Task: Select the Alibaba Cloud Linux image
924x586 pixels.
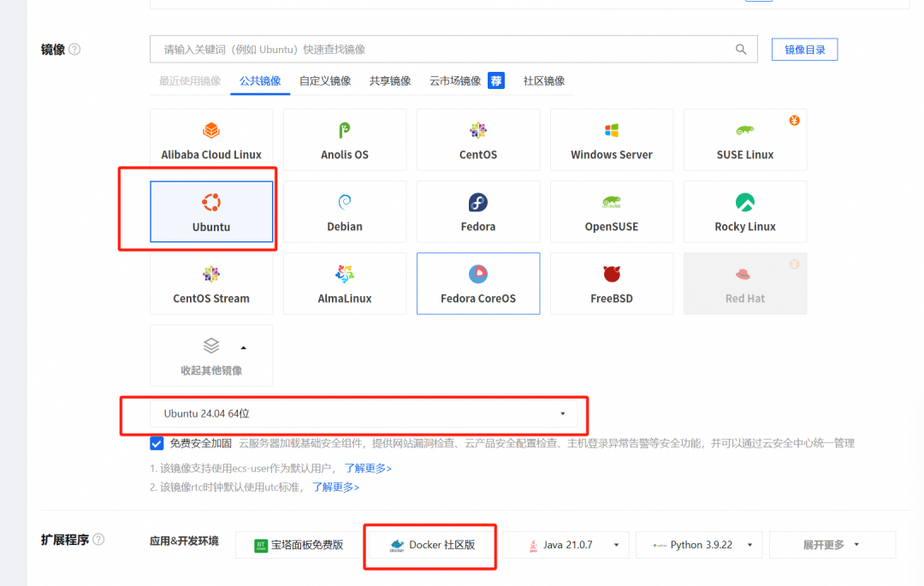Action: pos(211,140)
